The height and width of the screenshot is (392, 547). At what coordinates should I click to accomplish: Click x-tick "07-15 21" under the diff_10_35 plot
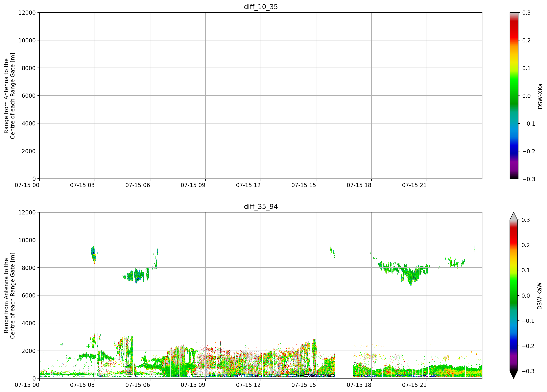click(x=414, y=185)
